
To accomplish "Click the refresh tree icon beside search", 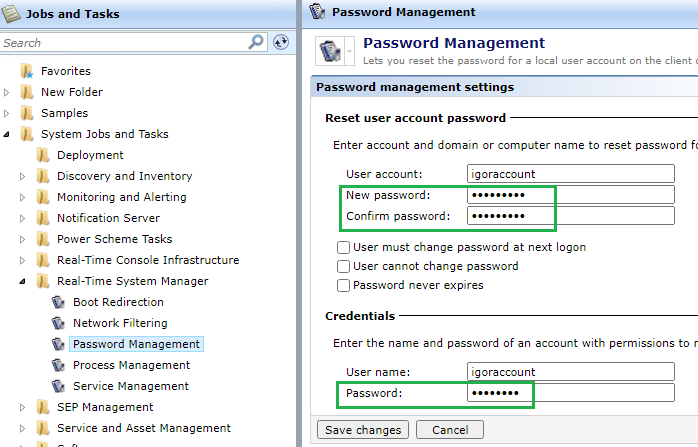I will pyautogui.click(x=281, y=42).
